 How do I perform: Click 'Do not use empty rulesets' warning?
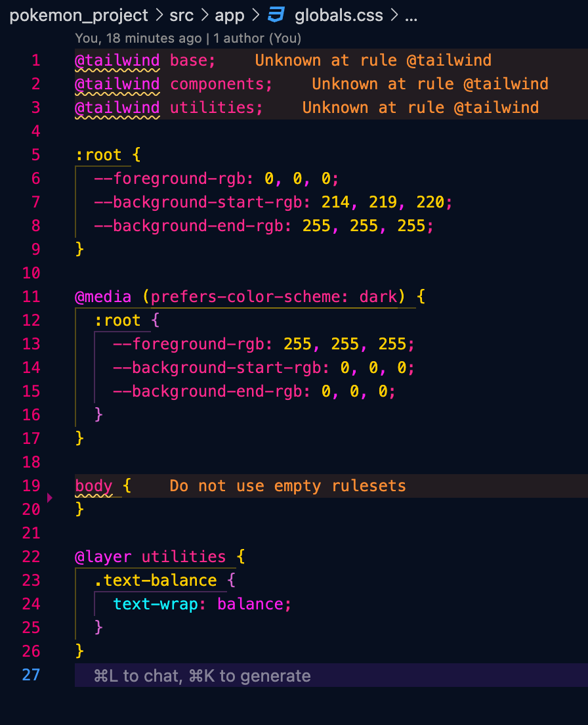click(287, 486)
